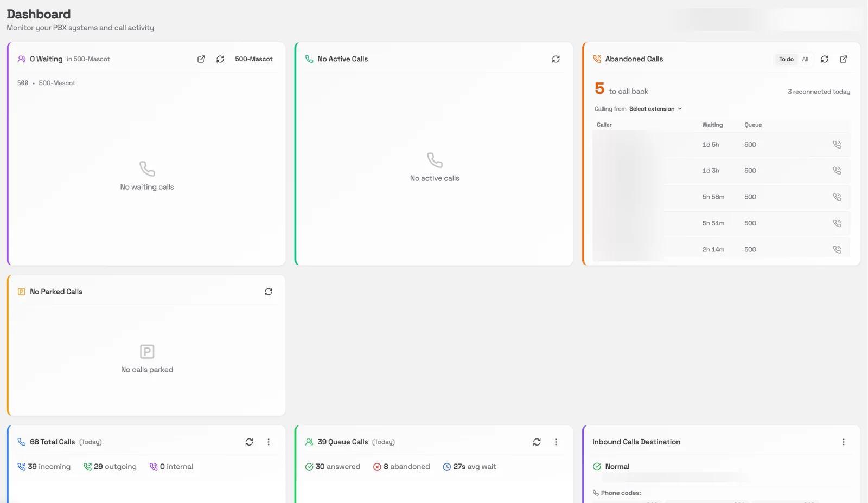Select the To do tab in Abandoned Calls

pos(786,59)
